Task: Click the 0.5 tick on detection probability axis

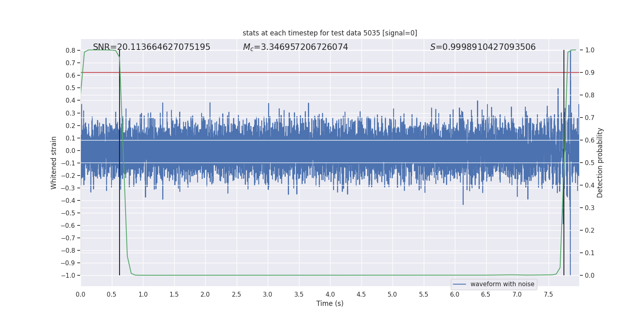Action: click(x=590, y=163)
